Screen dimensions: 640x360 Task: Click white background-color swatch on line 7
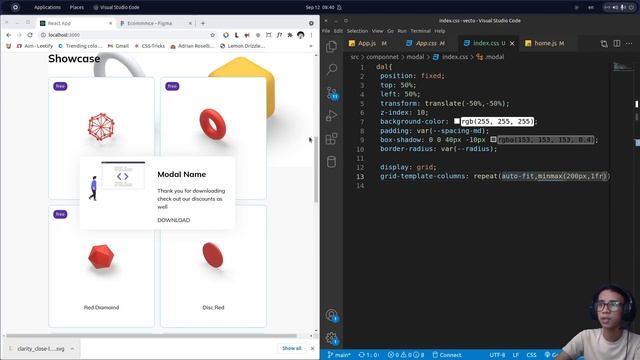(457, 121)
